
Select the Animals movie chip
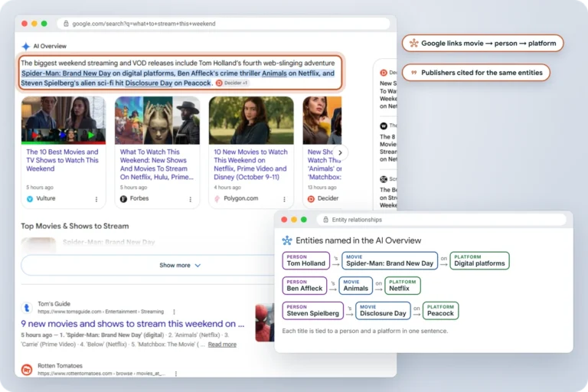(x=355, y=286)
